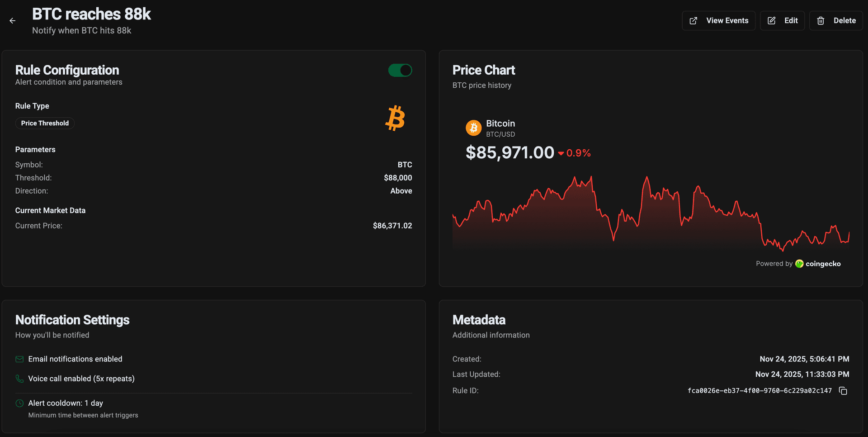Open View Events page
The width and height of the screenshot is (868, 437).
[718, 21]
